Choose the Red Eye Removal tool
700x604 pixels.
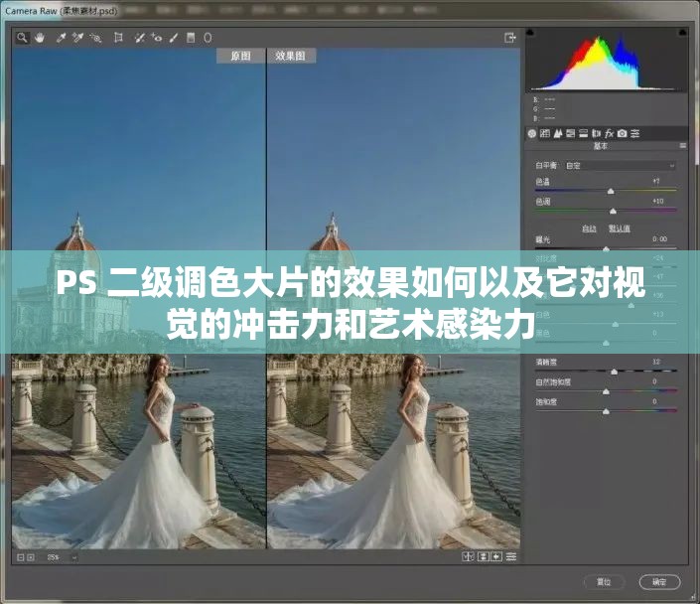[156, 38]
